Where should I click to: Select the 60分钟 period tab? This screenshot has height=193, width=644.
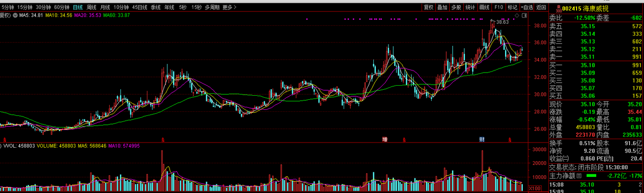coord(62,8)
